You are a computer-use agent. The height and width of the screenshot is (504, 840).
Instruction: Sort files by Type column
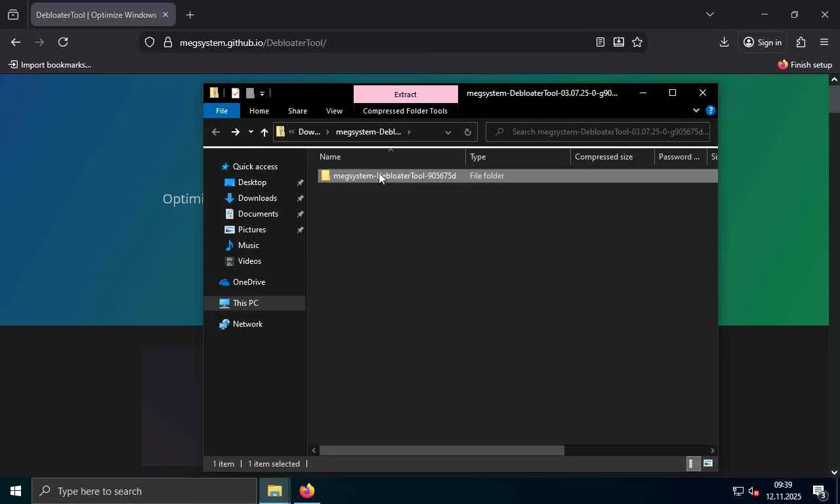[518, 157]
